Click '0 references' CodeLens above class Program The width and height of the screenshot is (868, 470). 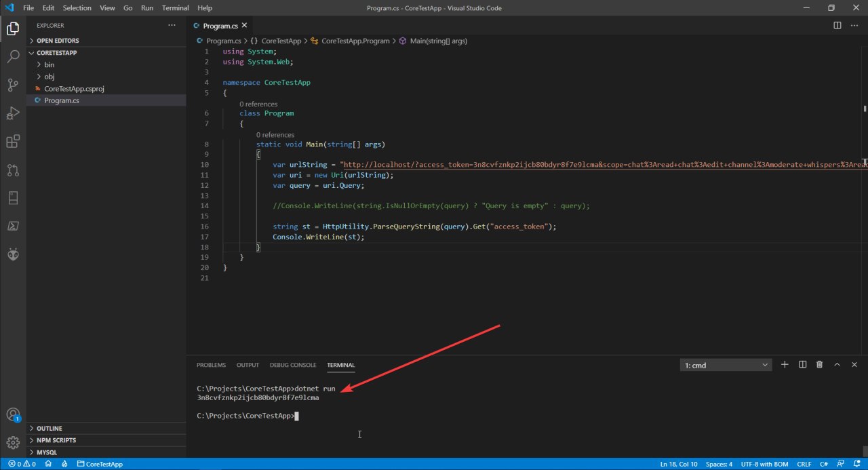click(258, 104)
